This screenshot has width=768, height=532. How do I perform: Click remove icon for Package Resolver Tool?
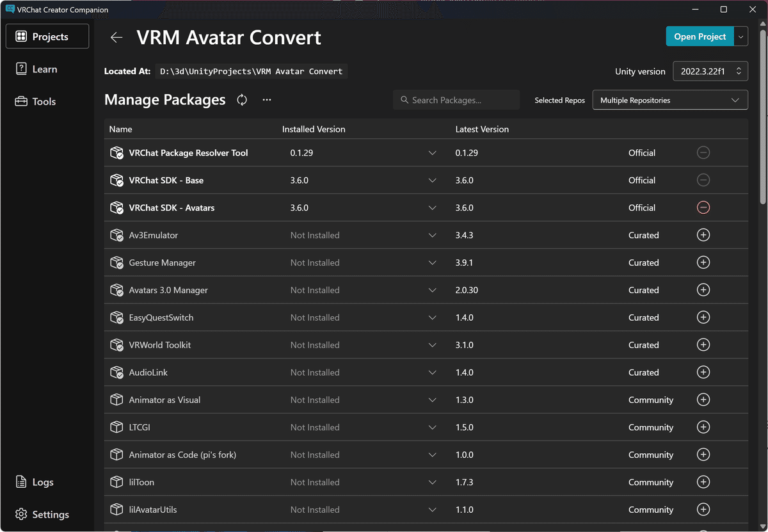coord(703,152)
